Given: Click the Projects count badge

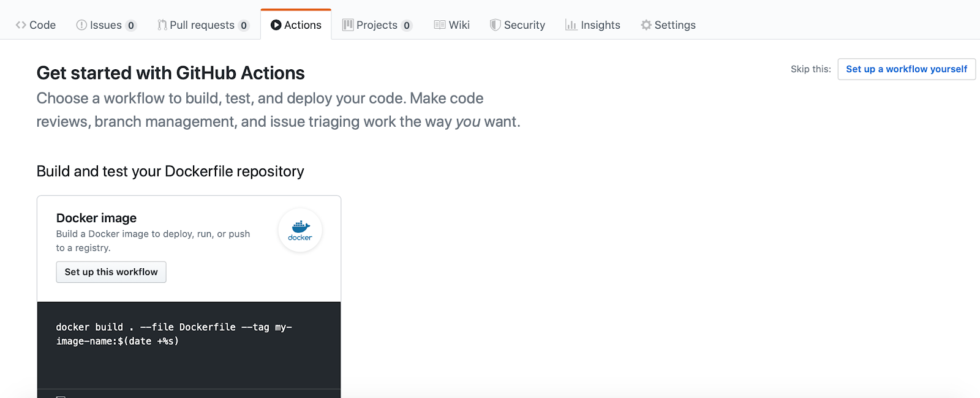Looking at the screenshot, I should point(407,26).
